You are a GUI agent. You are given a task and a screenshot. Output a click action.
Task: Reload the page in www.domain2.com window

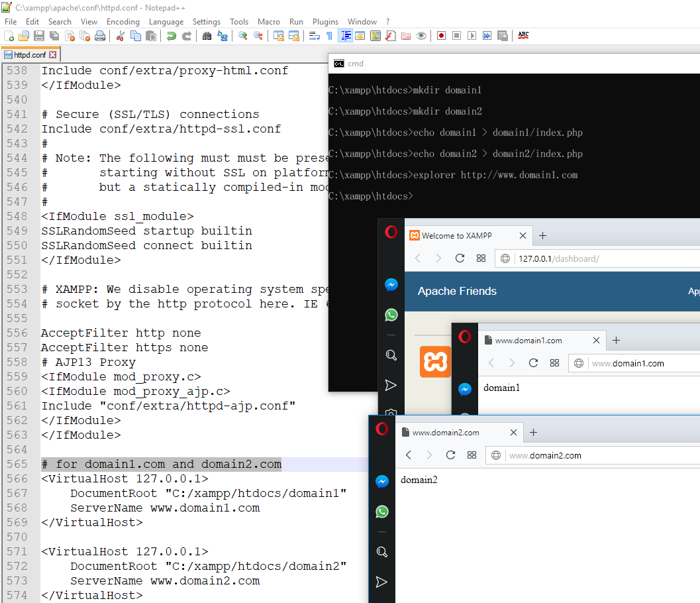[x=451, y=455]
